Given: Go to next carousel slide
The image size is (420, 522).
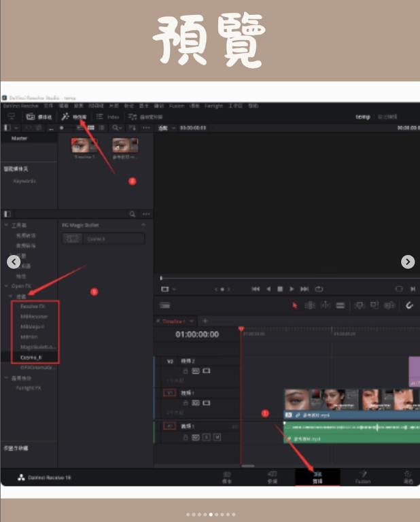Looking at the screenshot, I should point(408,262).
